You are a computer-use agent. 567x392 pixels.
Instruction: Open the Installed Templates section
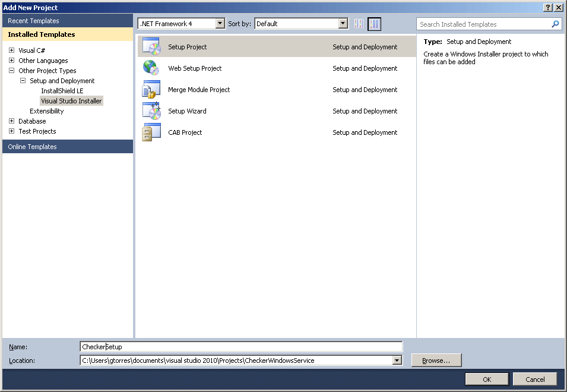pos(68,34)
